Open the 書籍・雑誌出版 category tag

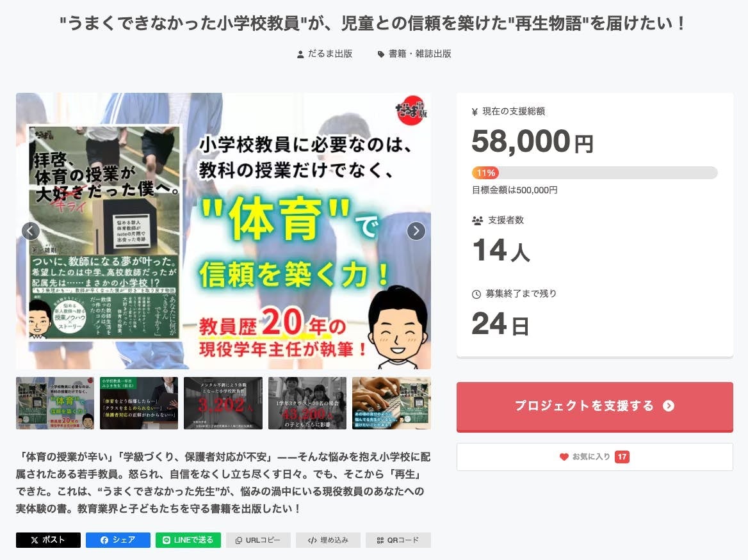pyautogui.click(x=414, y=54)
